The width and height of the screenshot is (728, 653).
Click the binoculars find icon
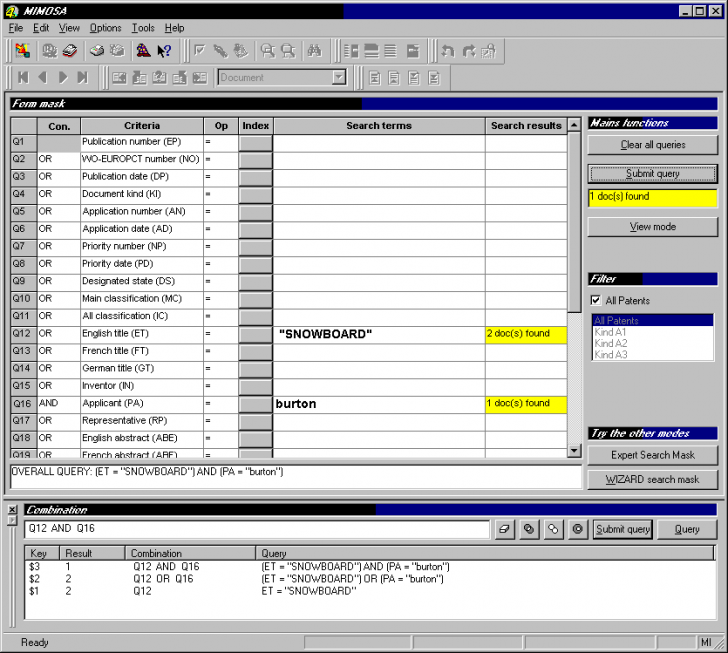[x=314, y=51]
